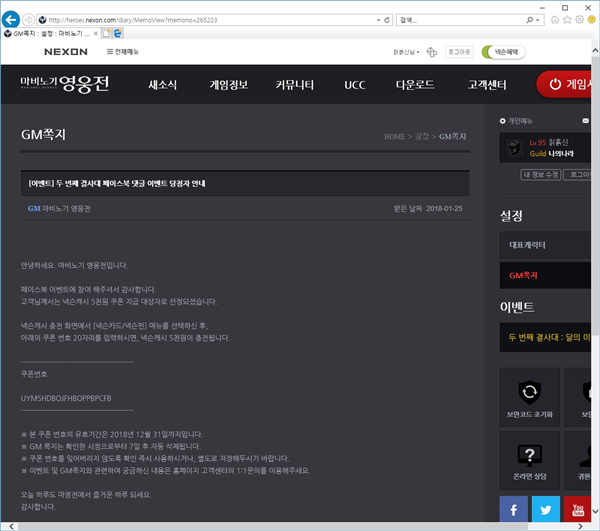Open the 게임정보 navigation menu

pos(229,85)
